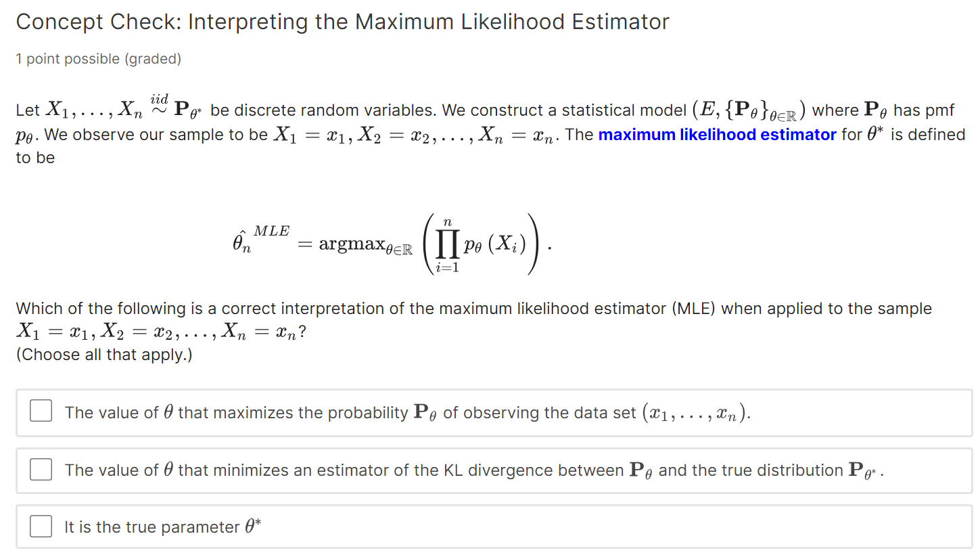
Task: Check the first answer option checkbox
Action: coord(41,411)
